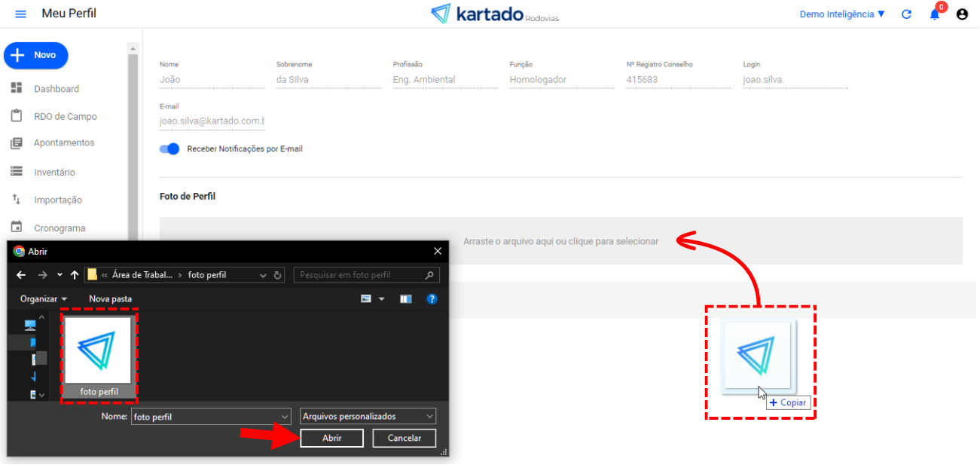Click the refresh icon in header
The width and height of the screenshot is (980, 468).
point(907,14)
